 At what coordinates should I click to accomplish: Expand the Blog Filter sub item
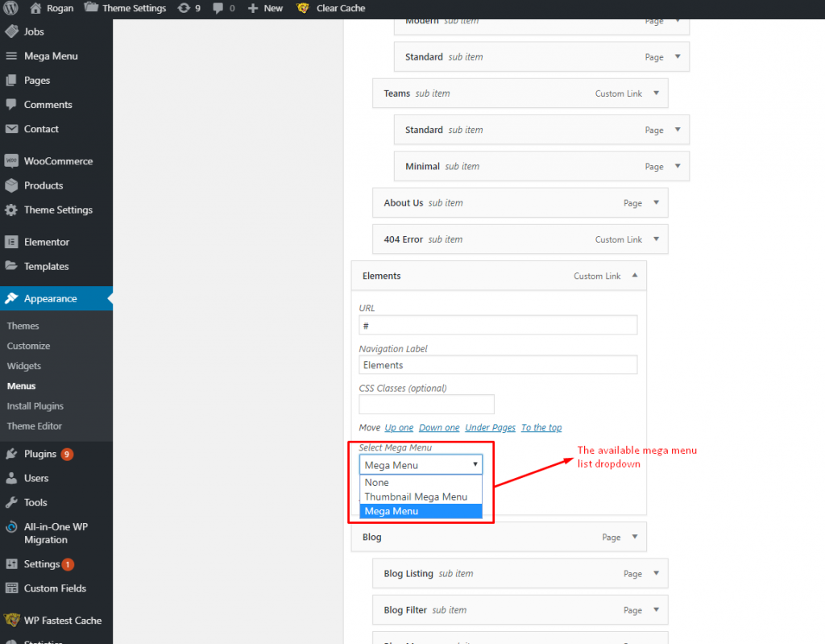pos(656,610)
